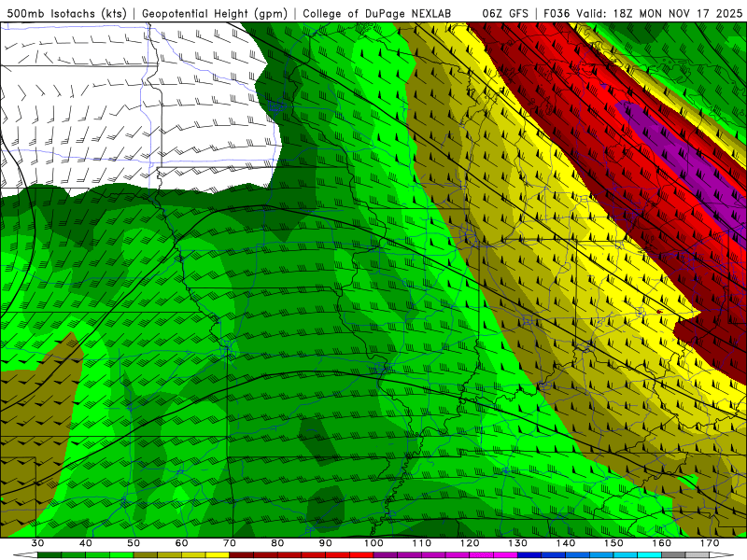Click the darkest green swatch starting the color bar
747x560 pixels.
pyautogui.click(x=49, y=555)
